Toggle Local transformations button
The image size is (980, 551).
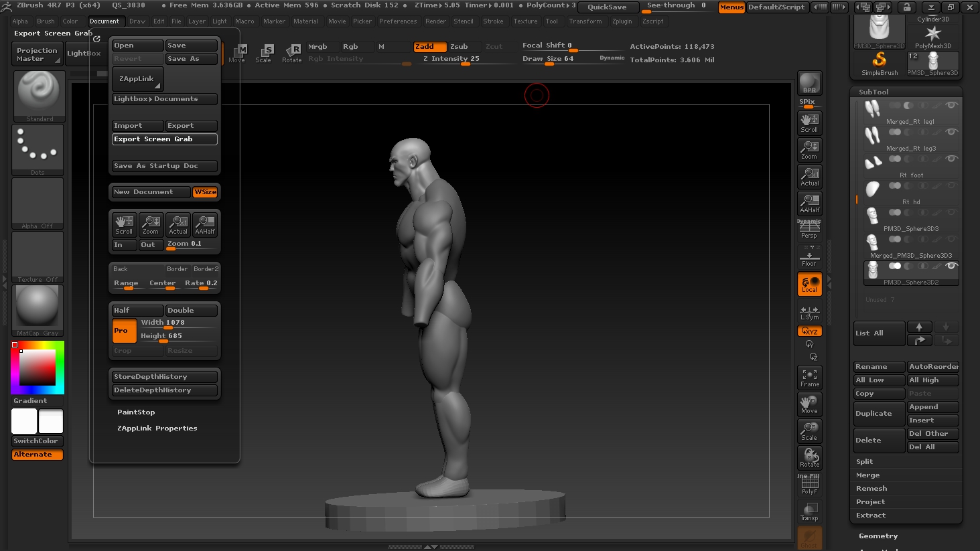click(x=810, y=284)
